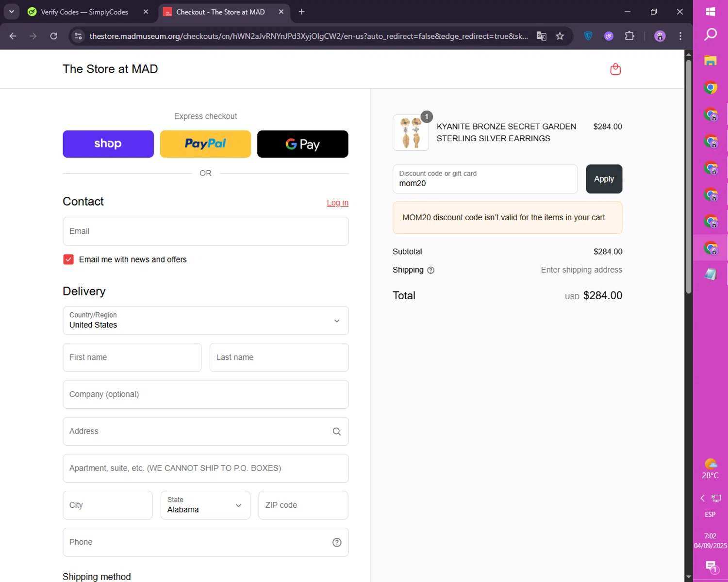Image resolution: width=728 pixels, height=582 pixels.
Task: Open the Purple circular extension icon
Action: [x=609, y=36]
